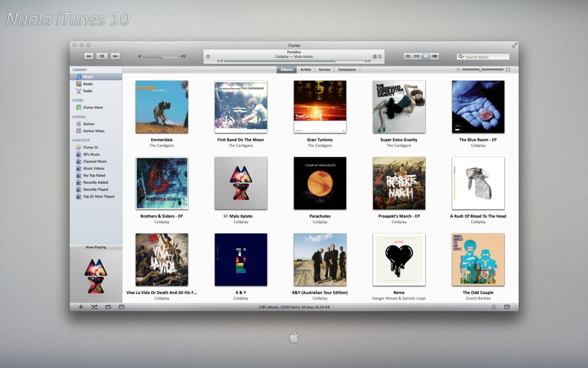This screenshot has width=588, height=368.
Task: Switch to album list view
Action: [x=417, y=56]
